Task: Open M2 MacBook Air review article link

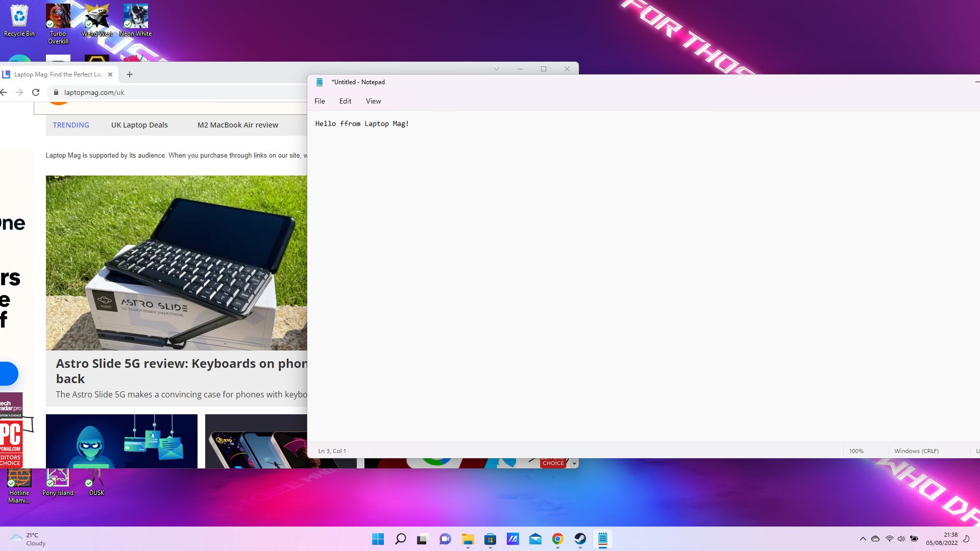Action: click(x=237, y=124)
